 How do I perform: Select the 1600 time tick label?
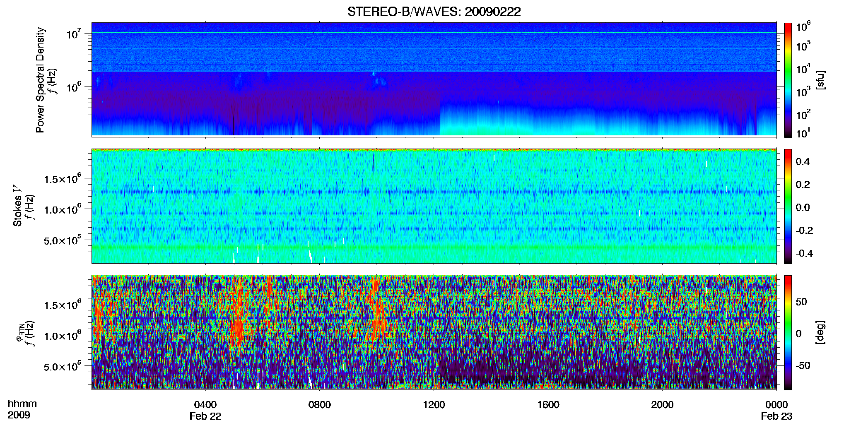click(x=548, y=405)
